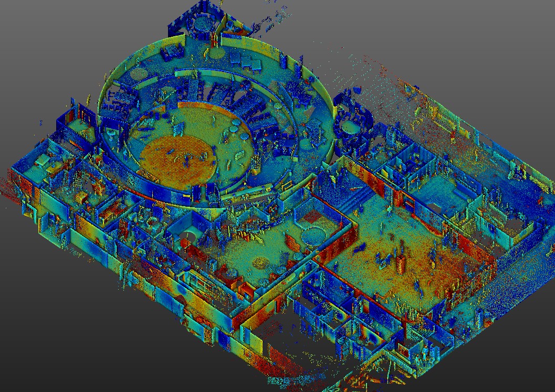Screen dimensions: 555x392
Task: Select the red cylindrical column in the large hall
Action: tap(401, 263)
